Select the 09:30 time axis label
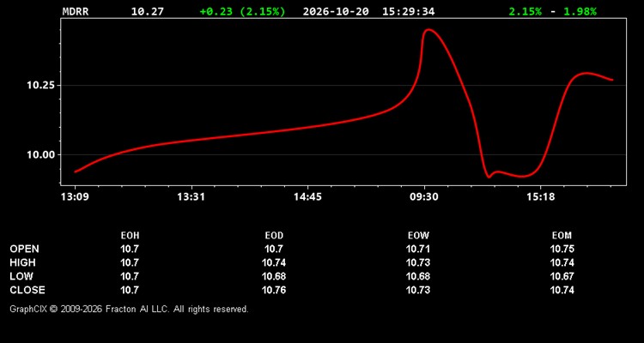 coord(424,197)
